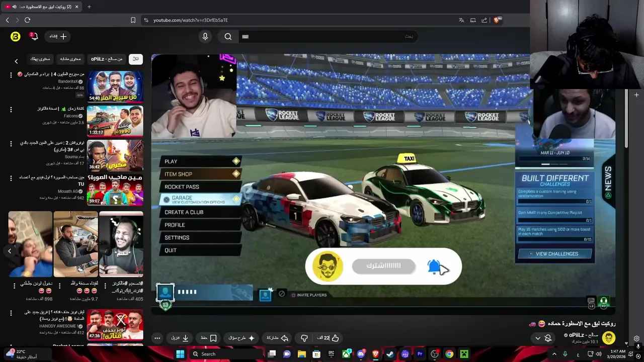Expand the system tray hidden icons chevron
644x362 pixels.
554,354
